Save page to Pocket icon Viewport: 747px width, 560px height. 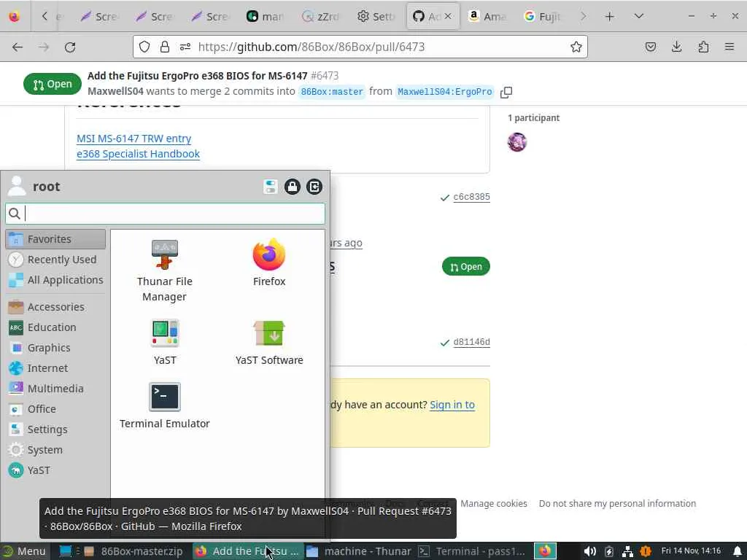pos(650,47)
